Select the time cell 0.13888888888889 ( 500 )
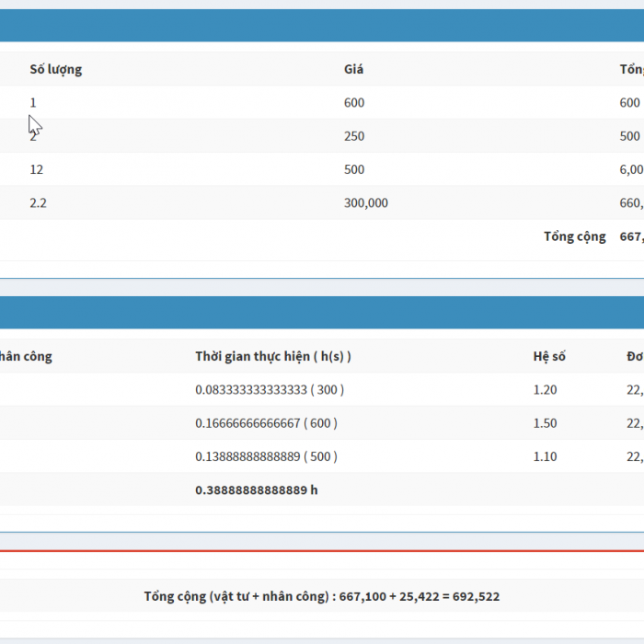 tap(266, 456)
